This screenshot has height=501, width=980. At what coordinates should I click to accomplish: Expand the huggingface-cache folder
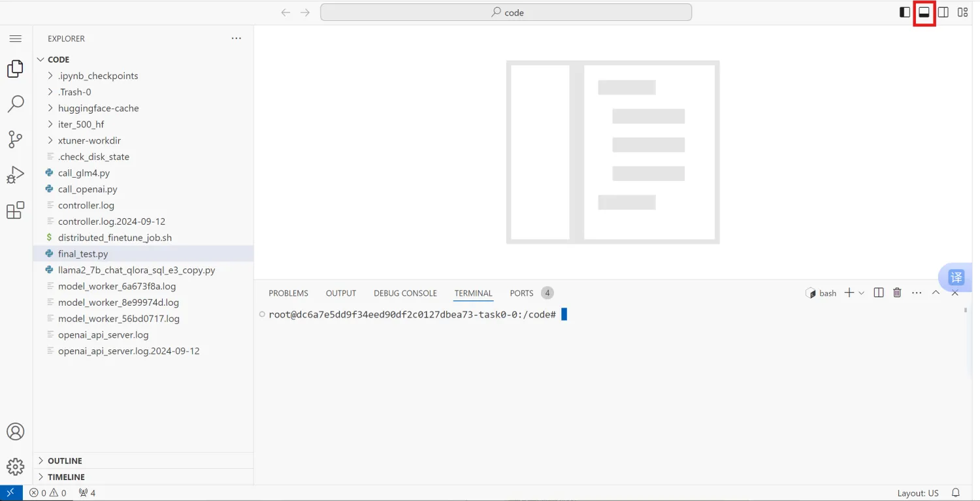tap(98, 108)
